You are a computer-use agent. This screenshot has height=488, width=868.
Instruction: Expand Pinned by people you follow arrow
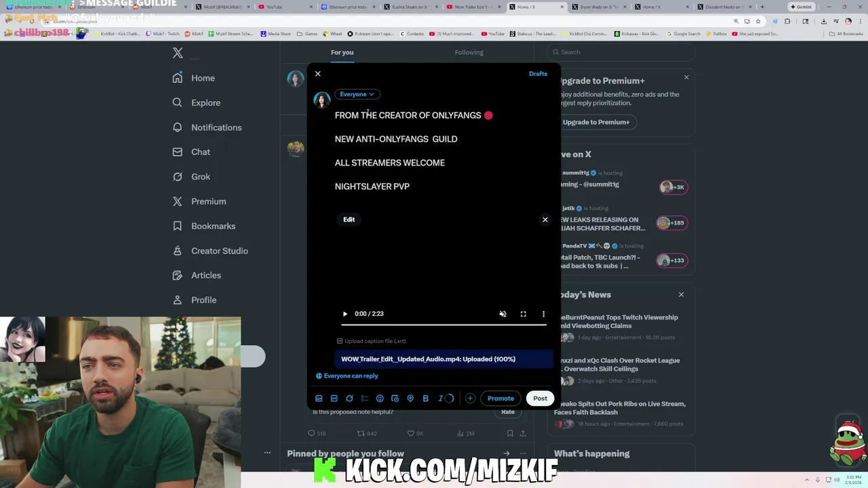506,453
